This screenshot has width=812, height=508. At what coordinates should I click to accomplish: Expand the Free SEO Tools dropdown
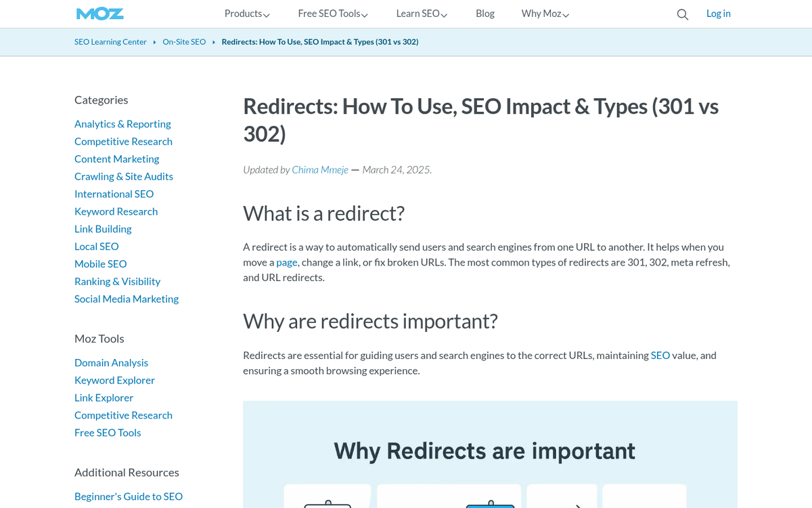coord(332,14)
